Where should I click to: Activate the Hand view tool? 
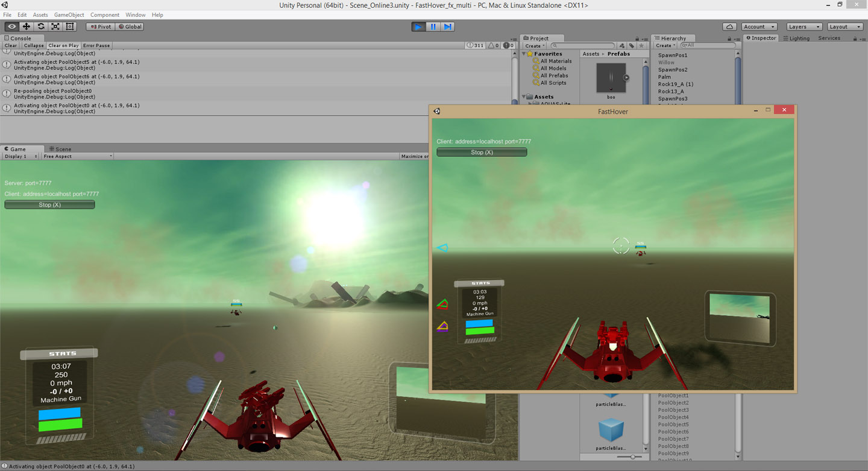[x=12, y=27]
